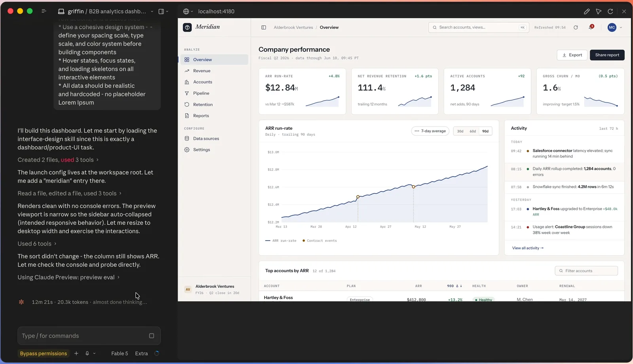Refresh dashboard data next to 'Refreshed 09:54'
The height and width of the screenshot is (364, 633).
point(576,27)
